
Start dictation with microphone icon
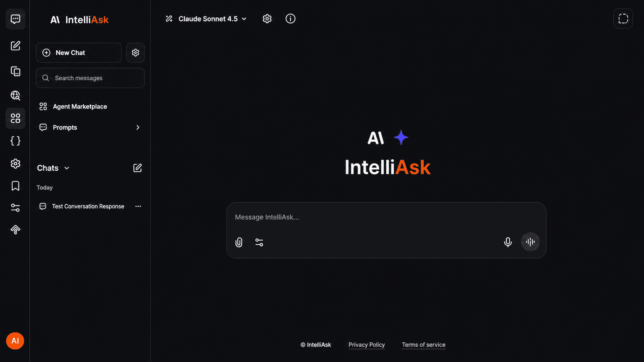[508, 242]
